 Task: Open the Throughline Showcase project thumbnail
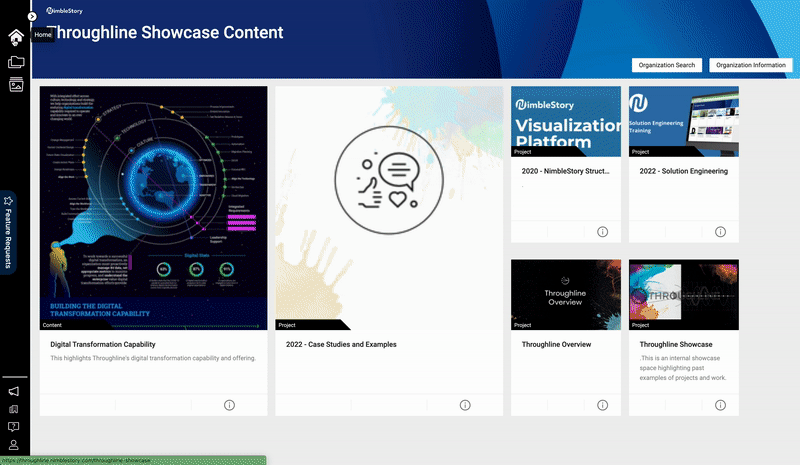[683, 295]
